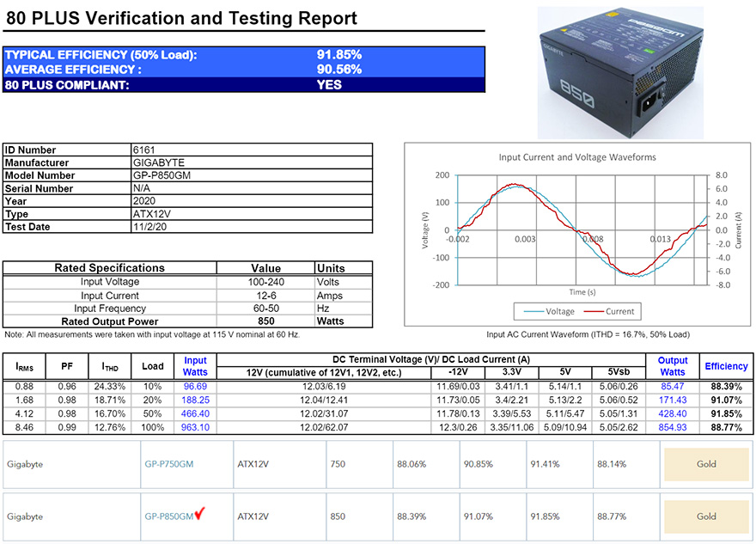Click the 5Vsb reading 5.05/2.62
Viewport: 756px width, 544px height.
click(x=619, y=427)
